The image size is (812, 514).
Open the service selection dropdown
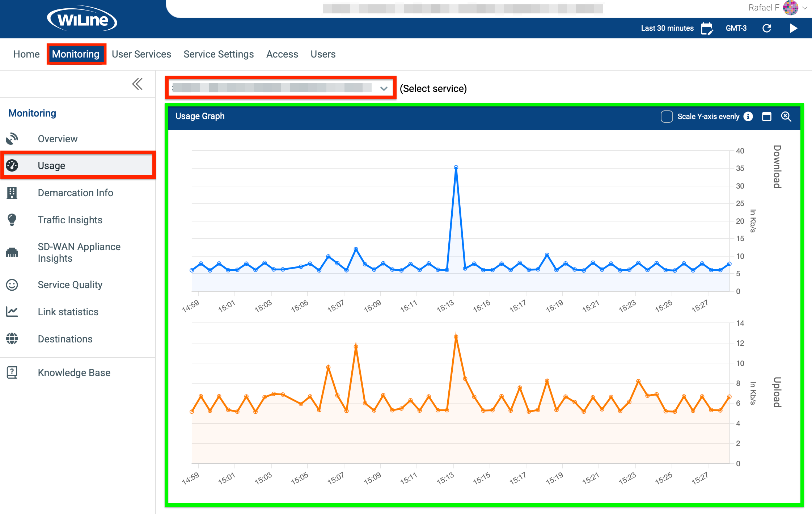point(384,88)
